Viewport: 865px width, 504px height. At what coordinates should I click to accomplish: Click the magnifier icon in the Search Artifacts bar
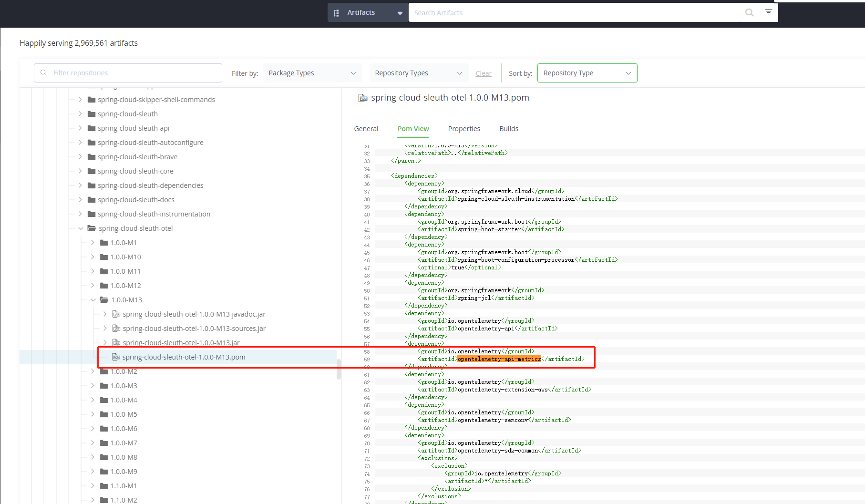[x=749, y=12]
